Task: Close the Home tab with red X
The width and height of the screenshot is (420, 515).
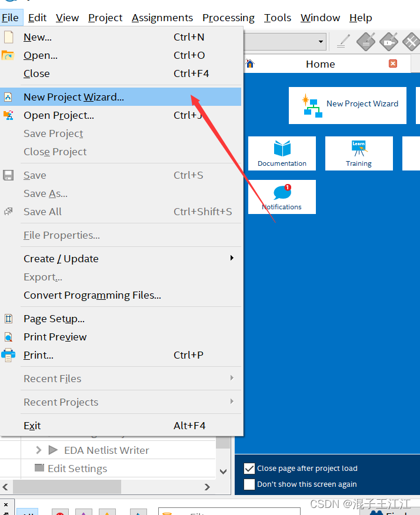Action: tap(393, 63)
